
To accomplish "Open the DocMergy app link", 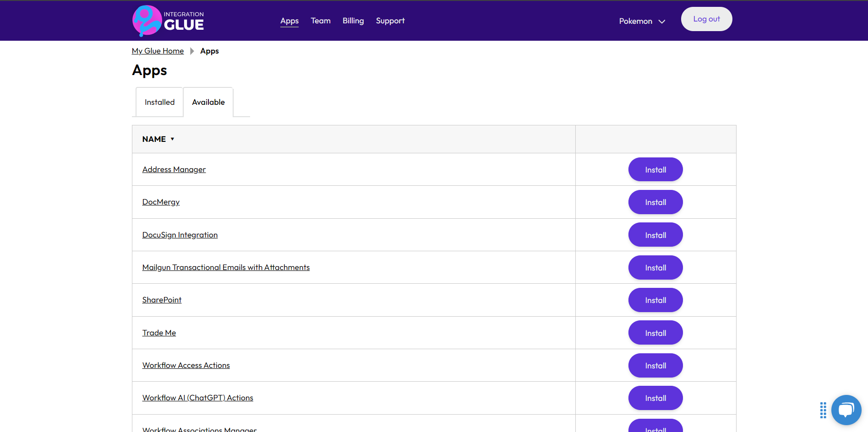I will point(161,202).
